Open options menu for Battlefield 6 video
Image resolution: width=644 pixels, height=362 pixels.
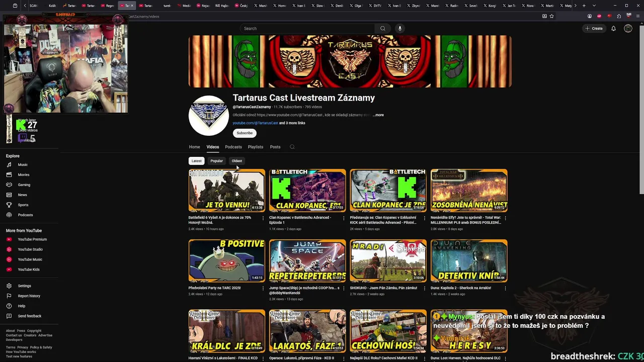tap(263, 218)
